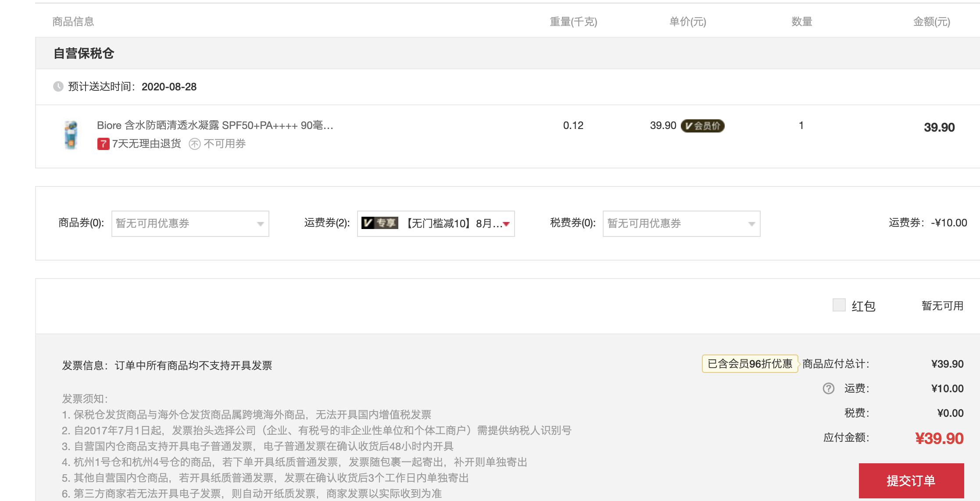Click the 暂无可用 text beside 红包
This screenshot has width=980, height=501.
coord(942,306)
